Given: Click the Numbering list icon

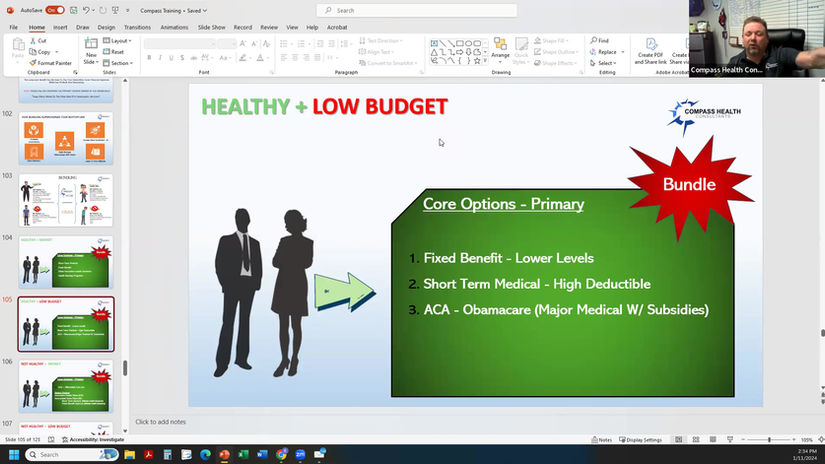Looking at the screenshot, I should [301, 44].
